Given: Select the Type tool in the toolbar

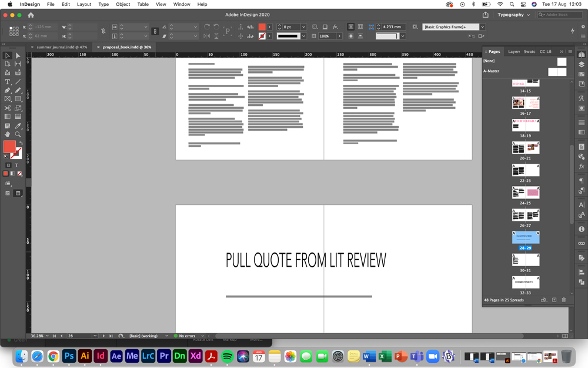Looking at the screenshot, I should [x=8, y=81].
